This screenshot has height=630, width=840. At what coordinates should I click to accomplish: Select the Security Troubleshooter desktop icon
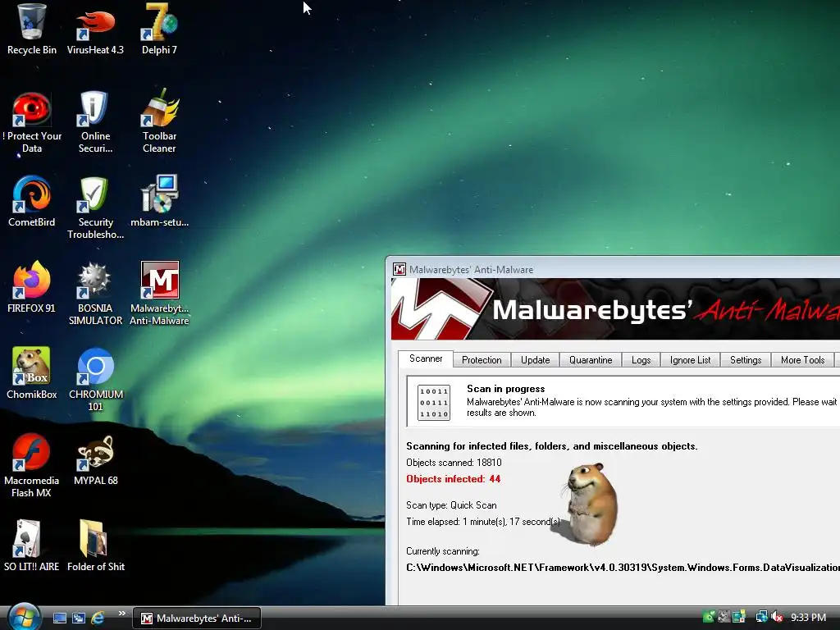[95, 208]
